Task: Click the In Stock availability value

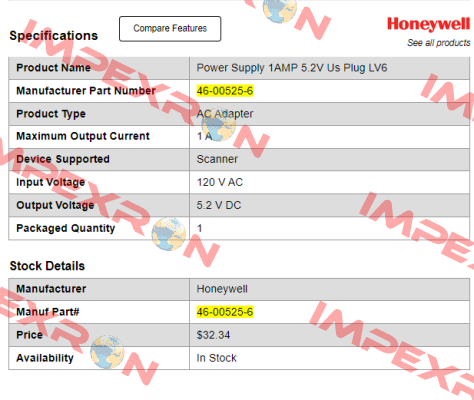Action: (216, 358)
